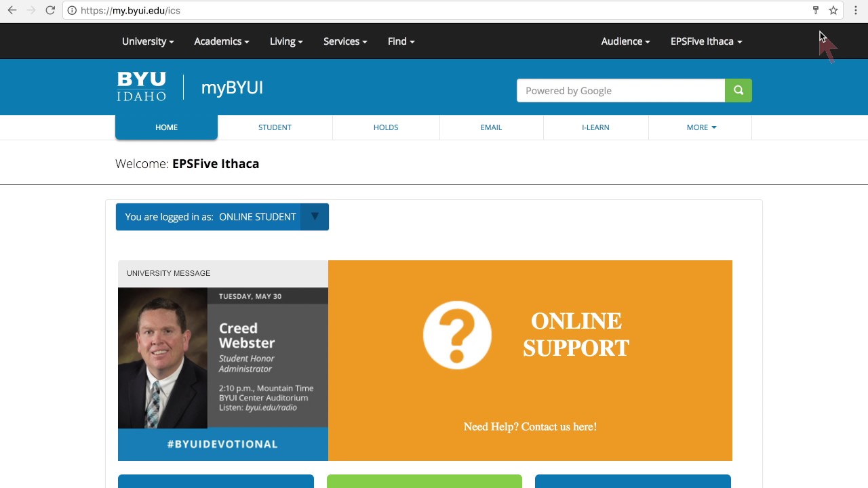
Task: Open the University dropdown menu
Action: pos(148,41)
